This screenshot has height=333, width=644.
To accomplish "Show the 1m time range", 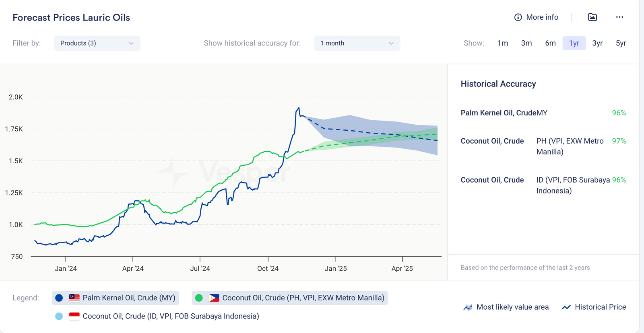I will pos(502,43).
